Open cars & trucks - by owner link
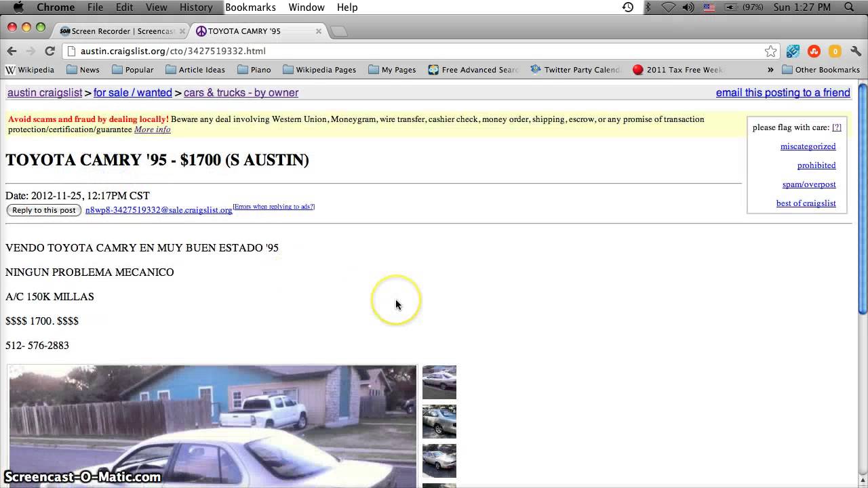The height and width of the screenshot is (488, 868). (x=241, y=93)
